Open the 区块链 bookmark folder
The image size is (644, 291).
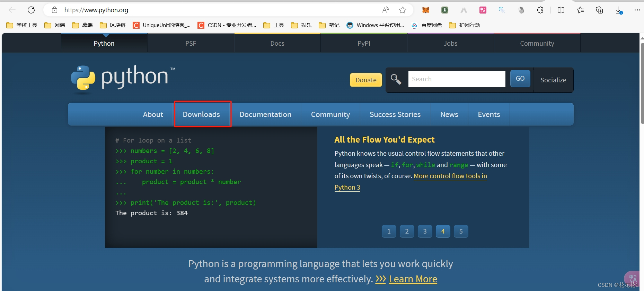[113, 25]
